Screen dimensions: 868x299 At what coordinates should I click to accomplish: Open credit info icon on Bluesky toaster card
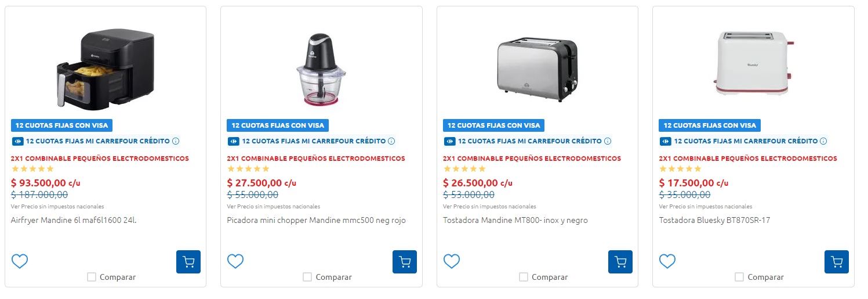coord(823,141)
